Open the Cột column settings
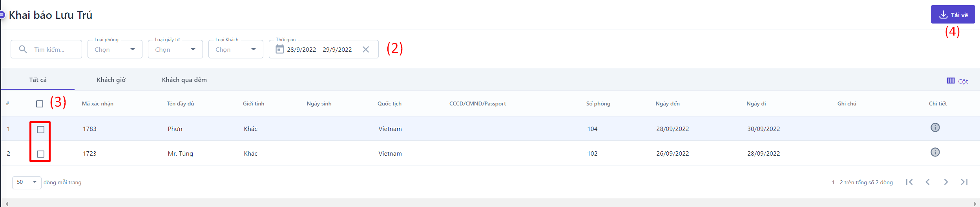The image size is (980, 207). pos(957,81)
